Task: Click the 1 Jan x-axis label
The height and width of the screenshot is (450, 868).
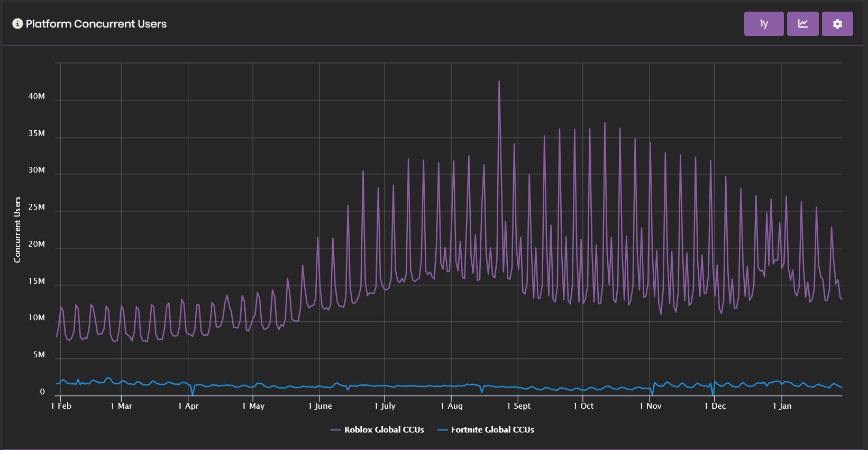Action: click(782, 406)
